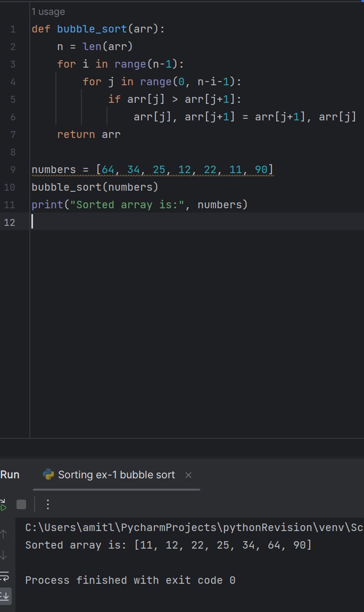Toggle Scroll to End of console

[x=5, y=596]
